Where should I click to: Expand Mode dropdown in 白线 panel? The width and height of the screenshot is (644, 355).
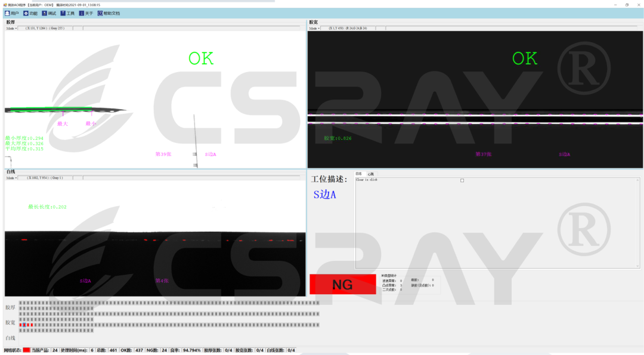coord(11,177)
